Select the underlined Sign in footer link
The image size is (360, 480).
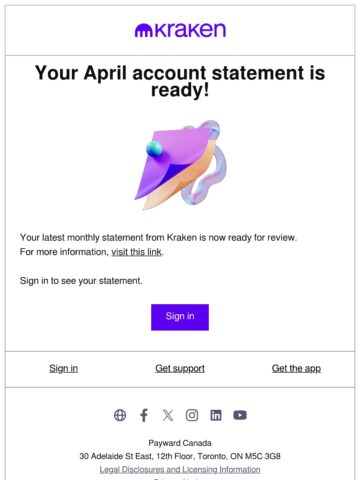(x=64, y=368)
